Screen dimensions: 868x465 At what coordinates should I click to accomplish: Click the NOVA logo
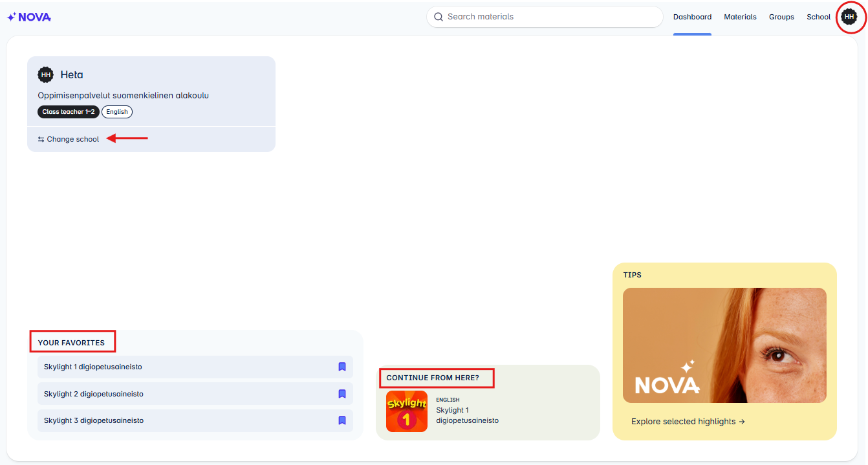[x=28, y=17]
